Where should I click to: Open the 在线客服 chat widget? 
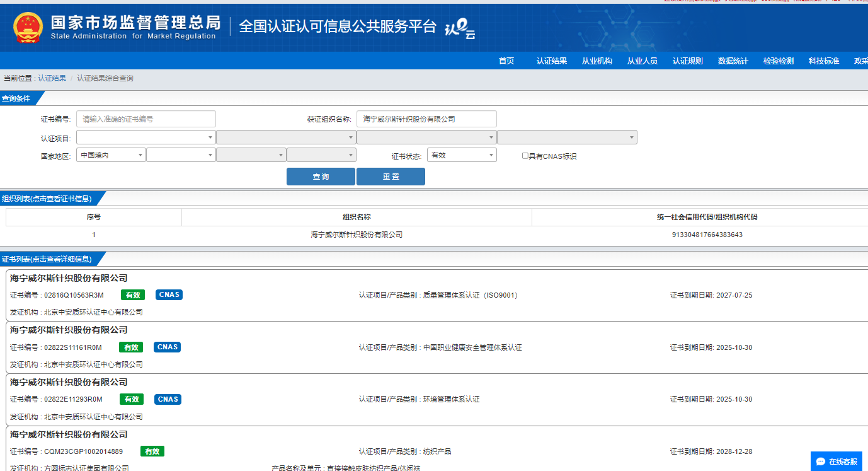tap(836, 462)
